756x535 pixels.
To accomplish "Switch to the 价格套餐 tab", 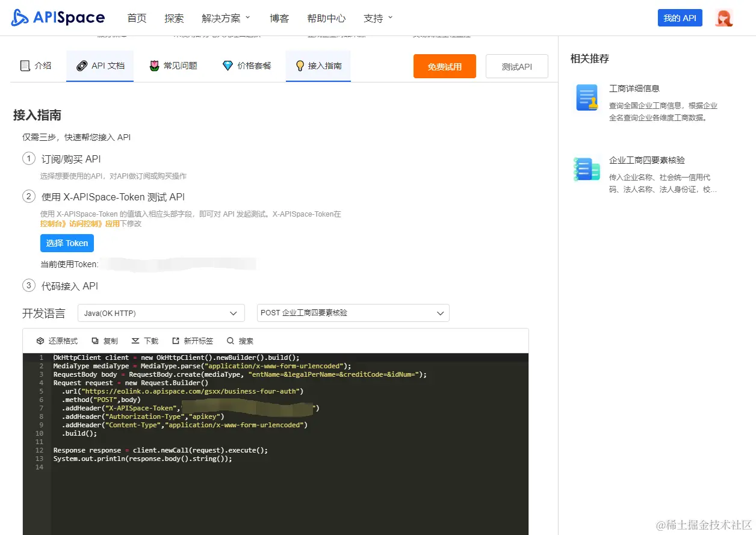I will tap(247, 66).
